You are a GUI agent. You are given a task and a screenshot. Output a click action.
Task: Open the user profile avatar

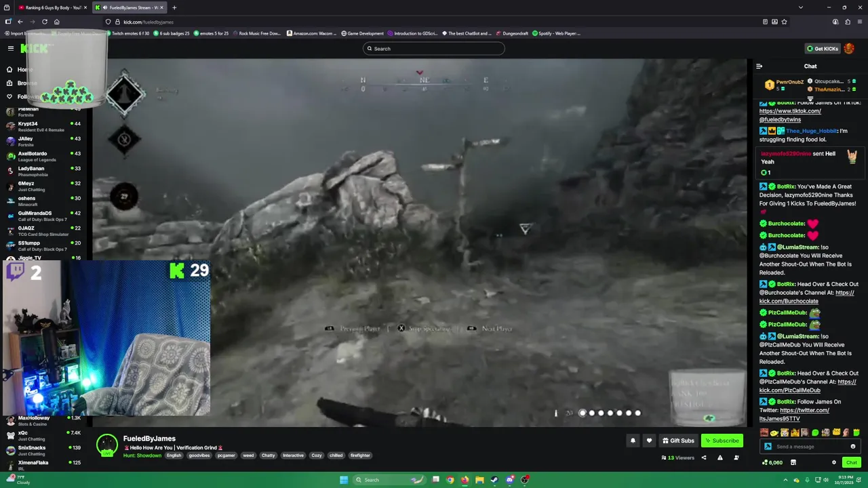coord(849,48)
